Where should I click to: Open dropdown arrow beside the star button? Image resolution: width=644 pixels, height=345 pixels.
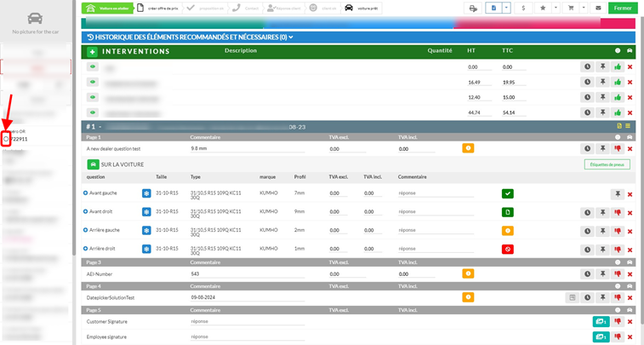coord(556,8)
